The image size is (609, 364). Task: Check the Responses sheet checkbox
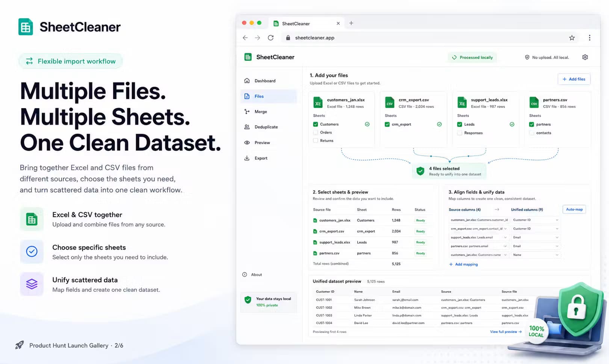coord(459,133)
